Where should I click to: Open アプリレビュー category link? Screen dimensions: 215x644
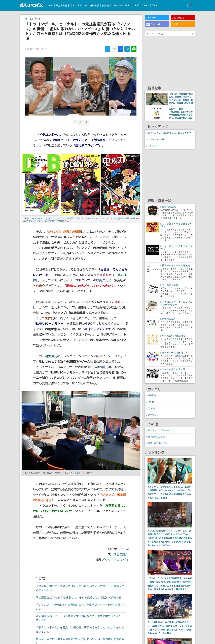tap(155, 415)
